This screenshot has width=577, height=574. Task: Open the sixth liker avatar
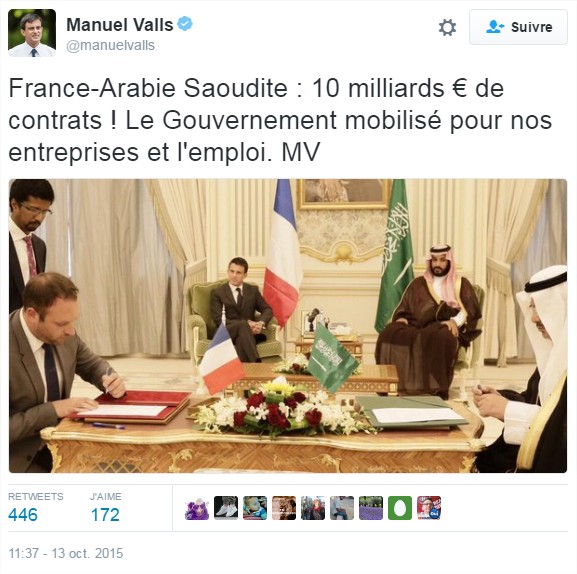(x=342, y=508)
